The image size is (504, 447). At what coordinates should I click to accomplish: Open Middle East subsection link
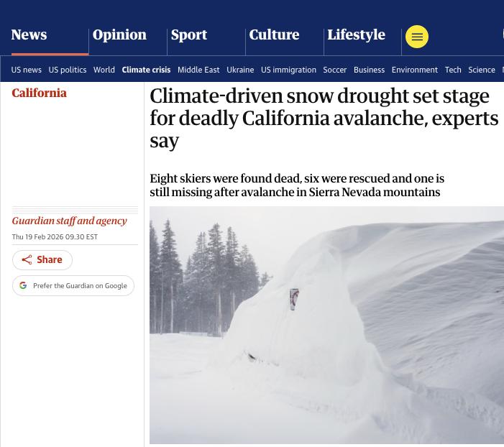(x=198, y=70)
